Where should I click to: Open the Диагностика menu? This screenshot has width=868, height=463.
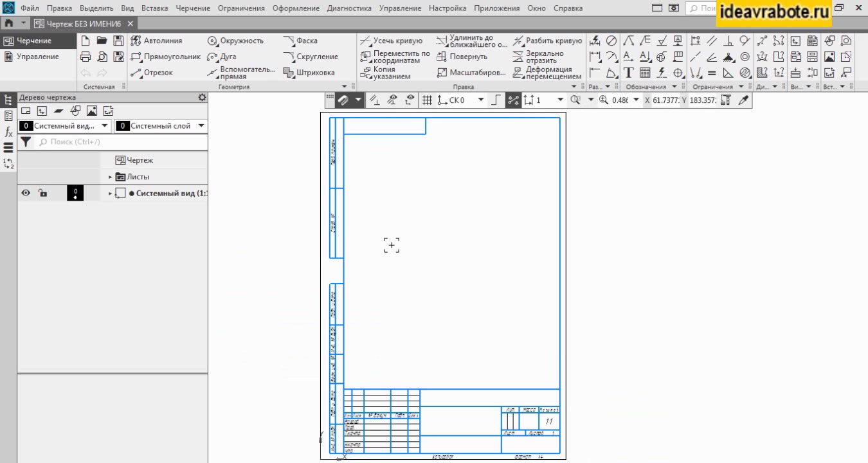pyautogui.click(x=349, y=8)
